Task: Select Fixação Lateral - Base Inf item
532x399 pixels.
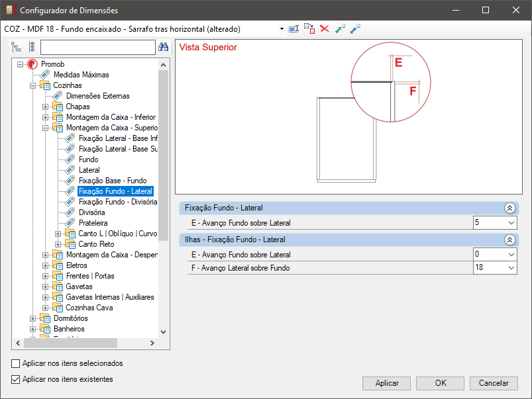Action: [118, 138]
